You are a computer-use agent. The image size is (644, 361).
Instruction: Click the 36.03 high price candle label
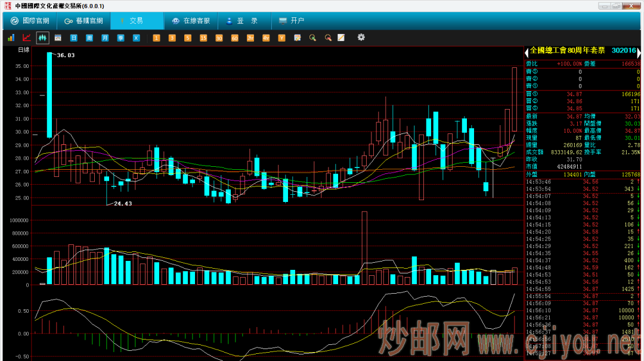click(x=66, y=55)
